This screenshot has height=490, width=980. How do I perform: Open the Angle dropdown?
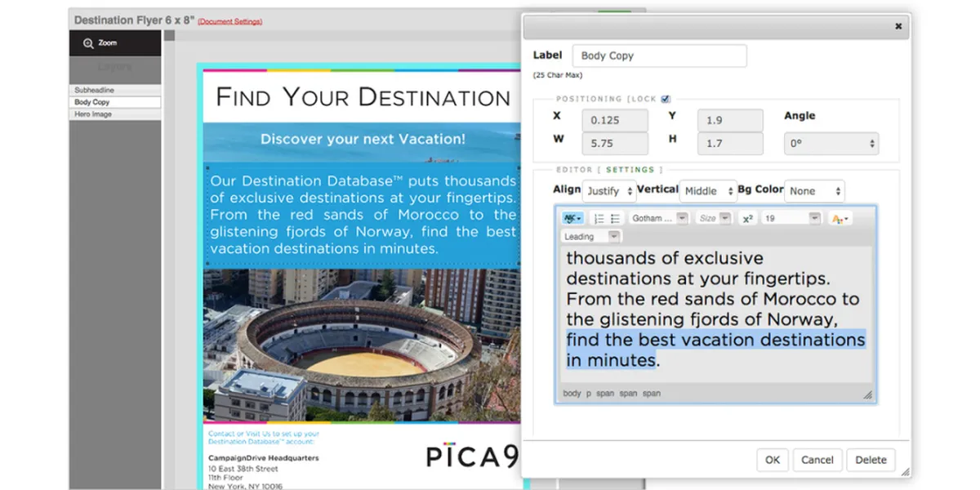(x=831, y=144)
